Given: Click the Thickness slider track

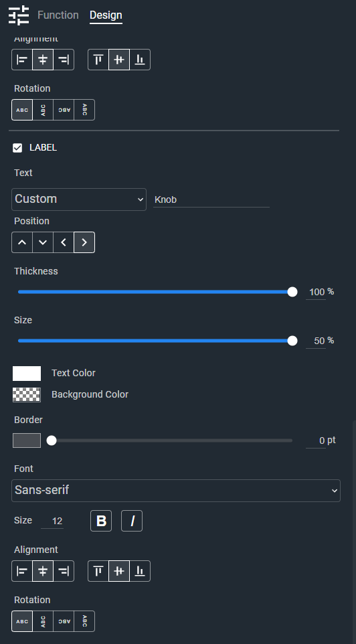Looking at the screenshot, I should (155, 292).
